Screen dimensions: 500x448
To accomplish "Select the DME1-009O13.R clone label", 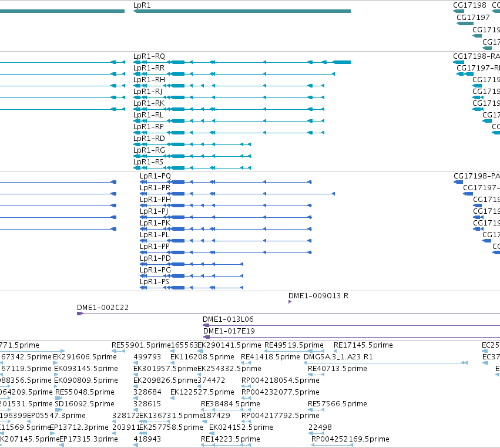I will [318, 296].
